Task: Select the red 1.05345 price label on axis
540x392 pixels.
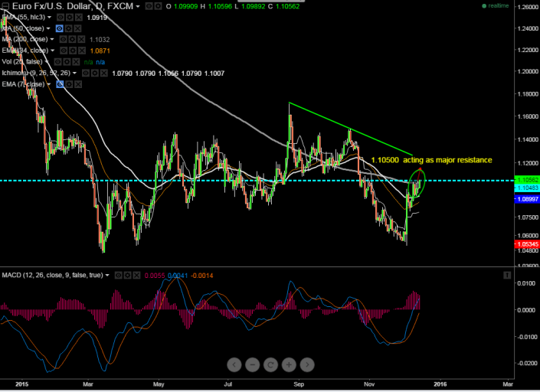Action: click(527, 244)
